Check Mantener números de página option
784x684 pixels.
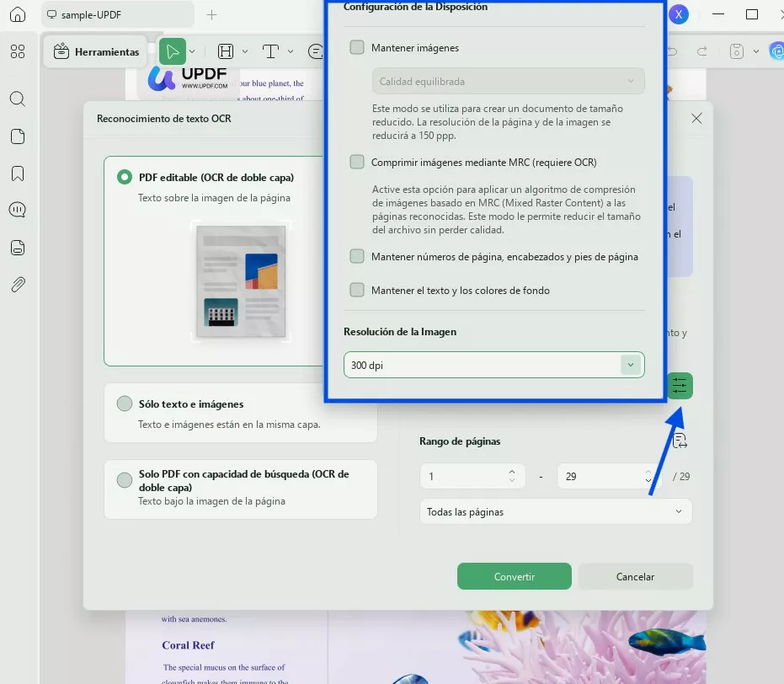pos(357,256)
